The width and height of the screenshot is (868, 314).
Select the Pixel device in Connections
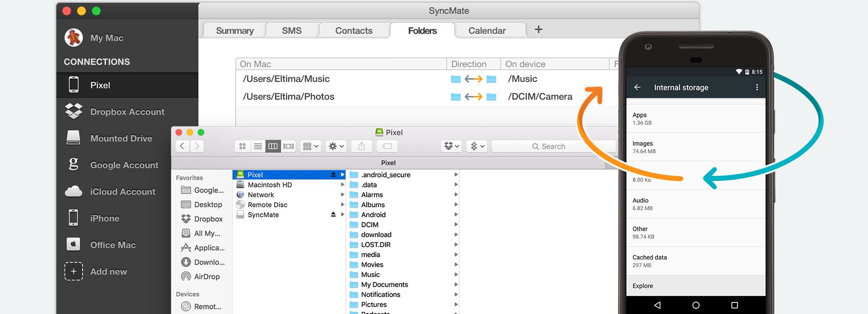click(100, 85)
